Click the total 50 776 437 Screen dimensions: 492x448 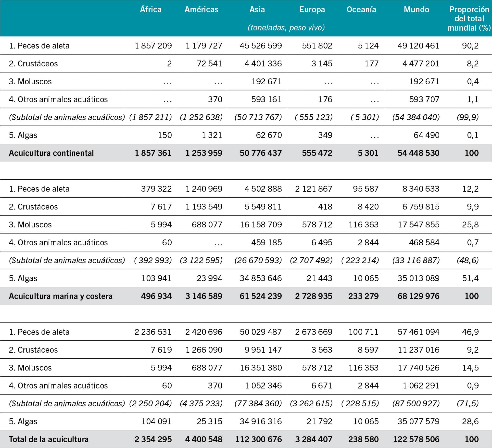261,153
